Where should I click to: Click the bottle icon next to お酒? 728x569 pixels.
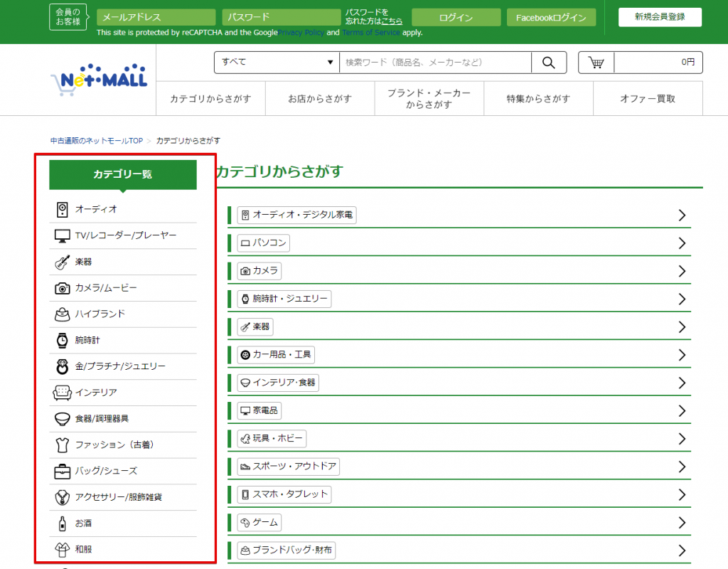62,523
